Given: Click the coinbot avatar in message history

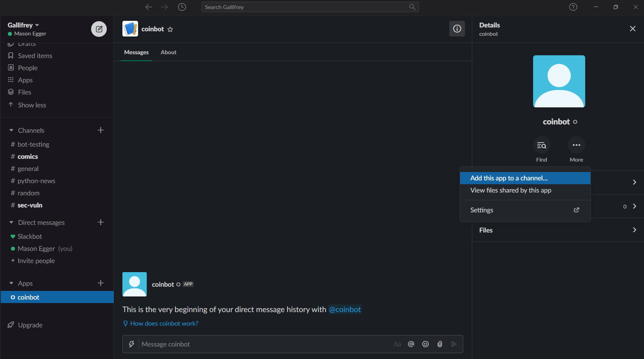Looking at the screenshot, I should coord(135,284).
